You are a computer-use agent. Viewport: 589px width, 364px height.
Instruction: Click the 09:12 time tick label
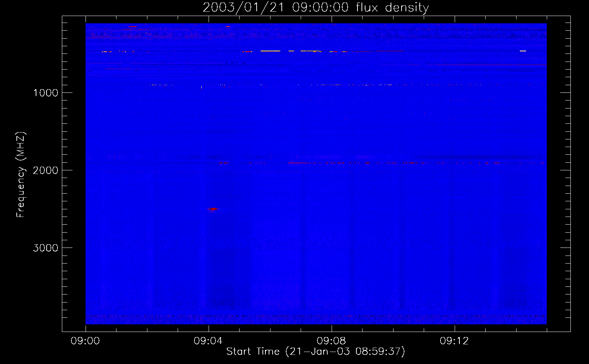pos(454,341)
